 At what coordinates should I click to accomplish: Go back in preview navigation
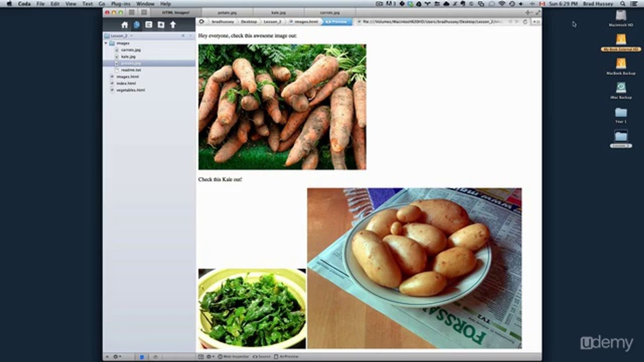510,22
